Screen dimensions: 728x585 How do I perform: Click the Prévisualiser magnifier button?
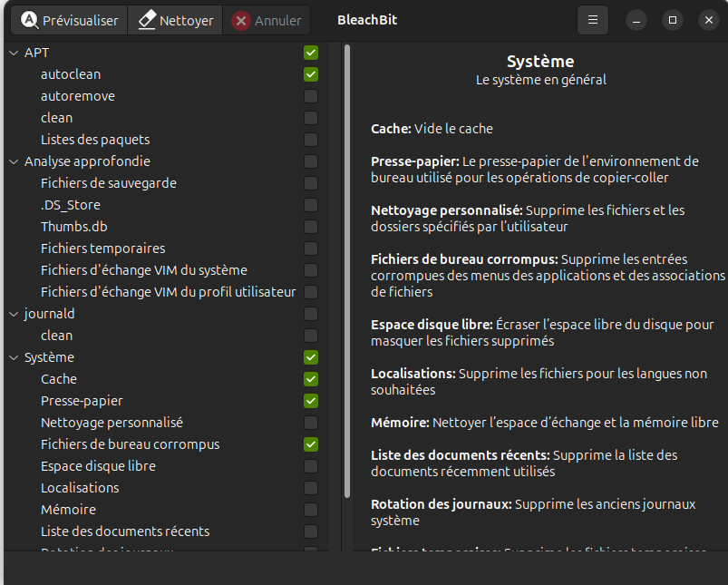point(69,21)
